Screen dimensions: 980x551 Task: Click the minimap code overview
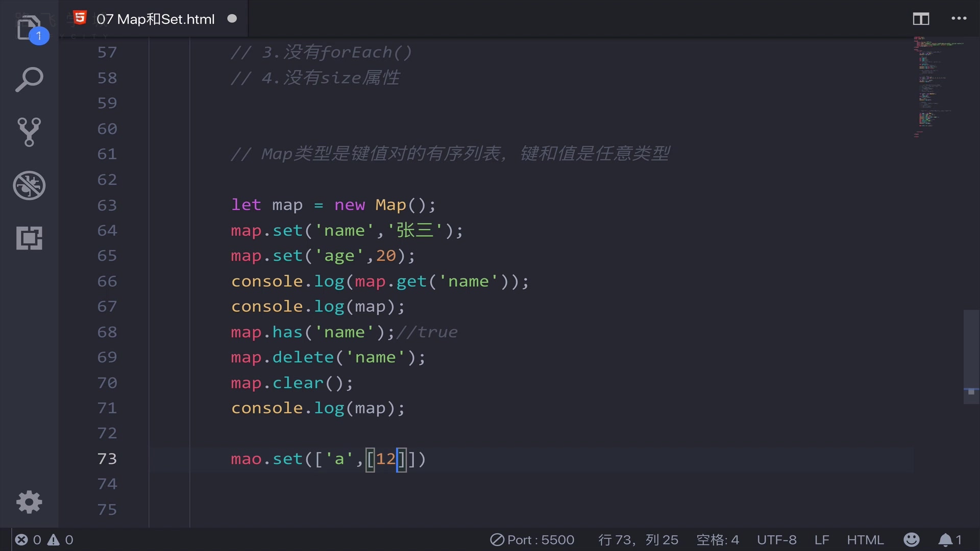938,87
